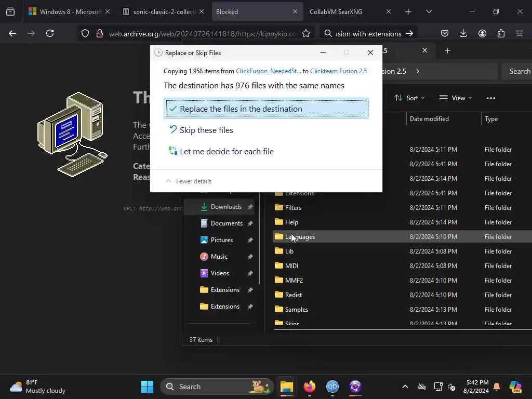Reload the current Firefox page
532x399 pixels.
[50, 33]
